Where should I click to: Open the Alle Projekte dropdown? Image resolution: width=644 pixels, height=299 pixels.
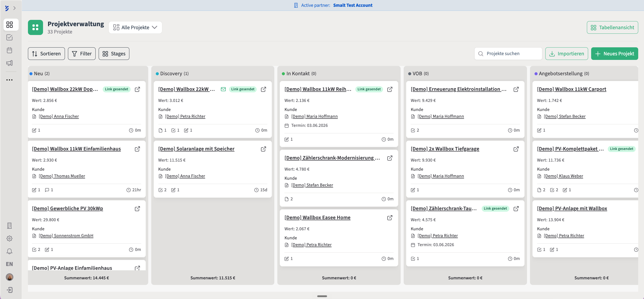(x=135, y=27)
